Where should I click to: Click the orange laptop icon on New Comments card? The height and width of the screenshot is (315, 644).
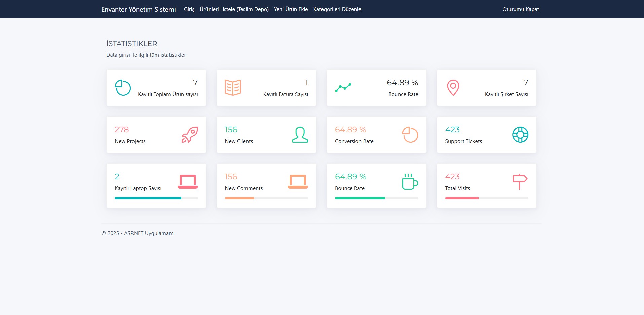[298, 181]
